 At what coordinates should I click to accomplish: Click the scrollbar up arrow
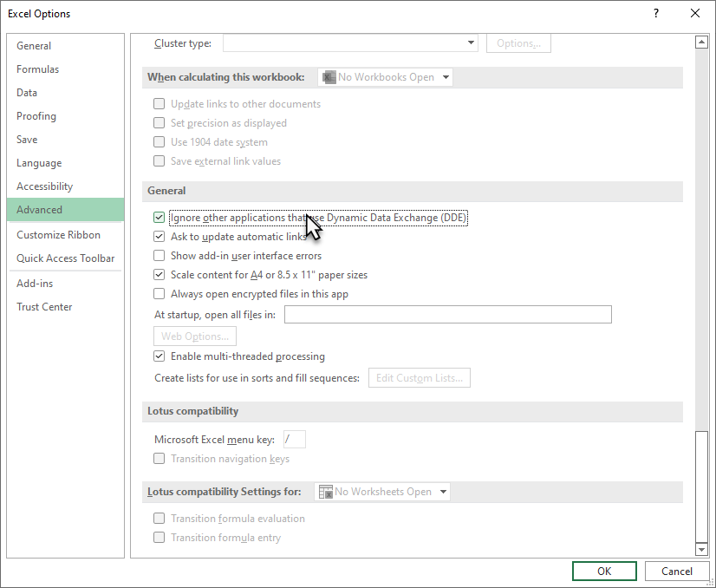(701, 42)
